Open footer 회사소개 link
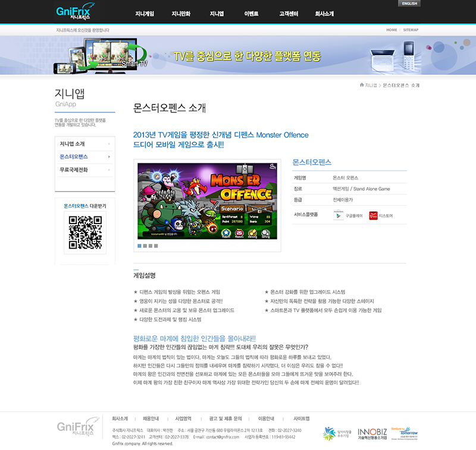This screenshot has width=476, height=450. click(120, 418)
